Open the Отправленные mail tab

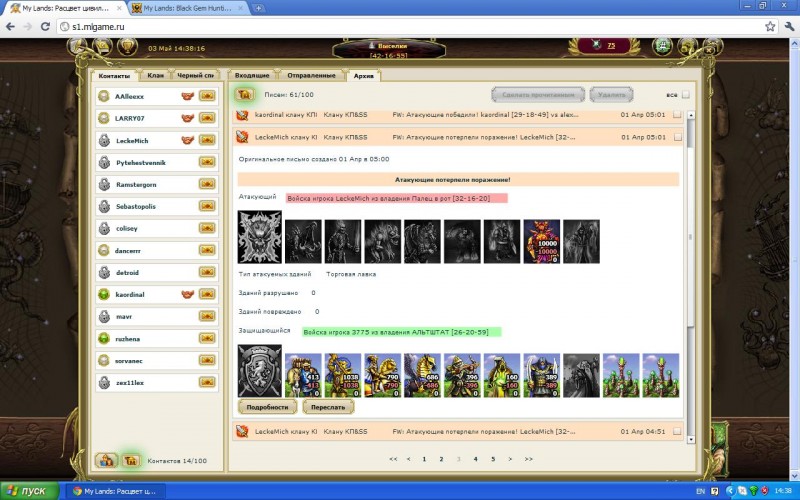click(311, 76)
